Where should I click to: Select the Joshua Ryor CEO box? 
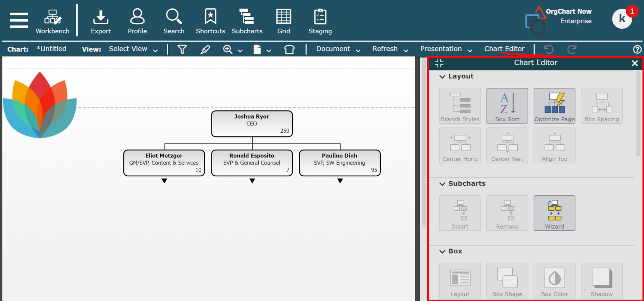pos(252,124)
